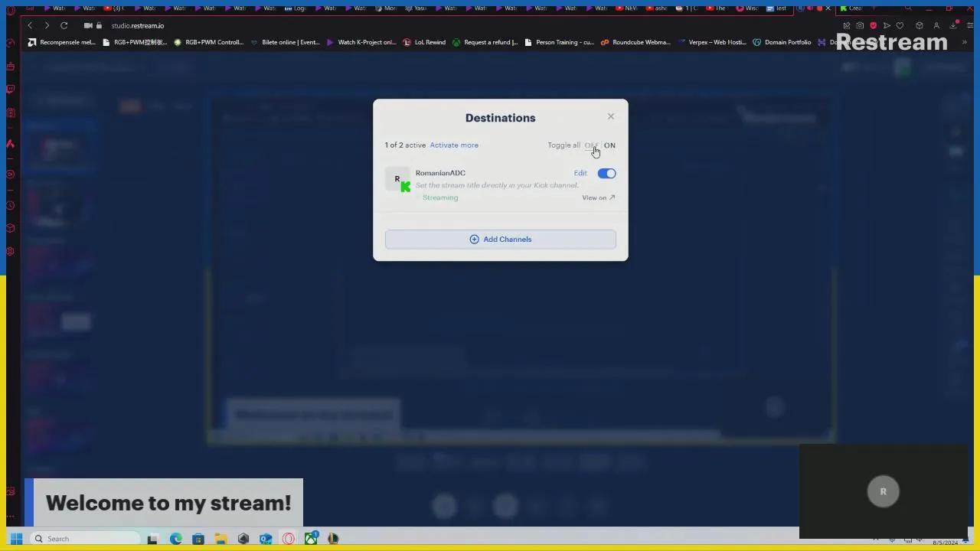Open the browser account profile icon
Screen dimensions: 980x551
[x=936, y=26]
